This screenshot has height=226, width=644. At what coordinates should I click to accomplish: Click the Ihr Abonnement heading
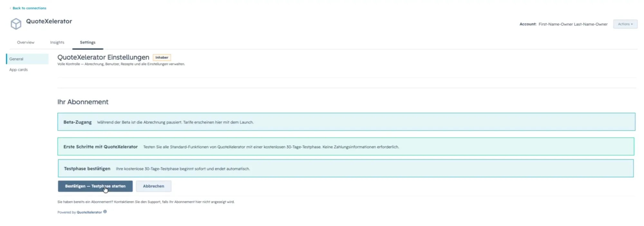click(83, 102)
